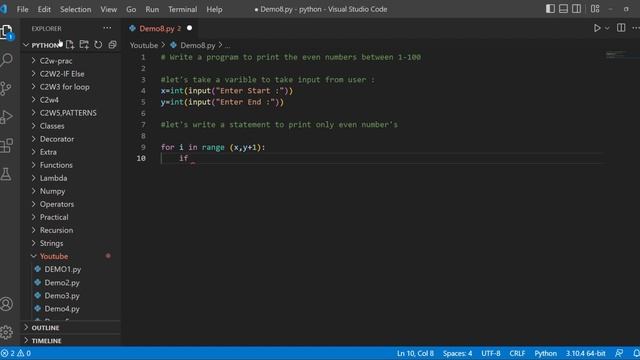Open Demo4.py in the file tree
Image resolution: width=640 pixels, height=360 pixels.
[x=62, y=309]
